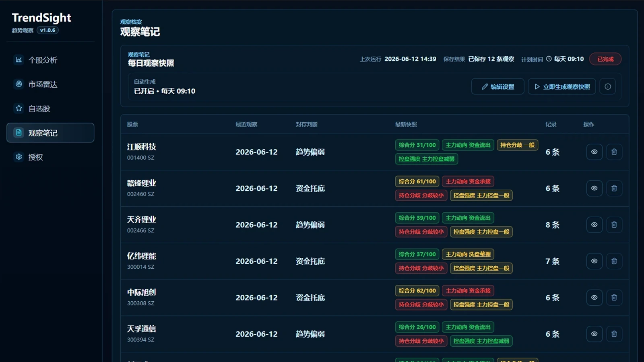Delete 赣锋锂业 row with trash icon
The height and width of the screenshot is (362, 644).
pyautogui.click(x=614, y=188)
